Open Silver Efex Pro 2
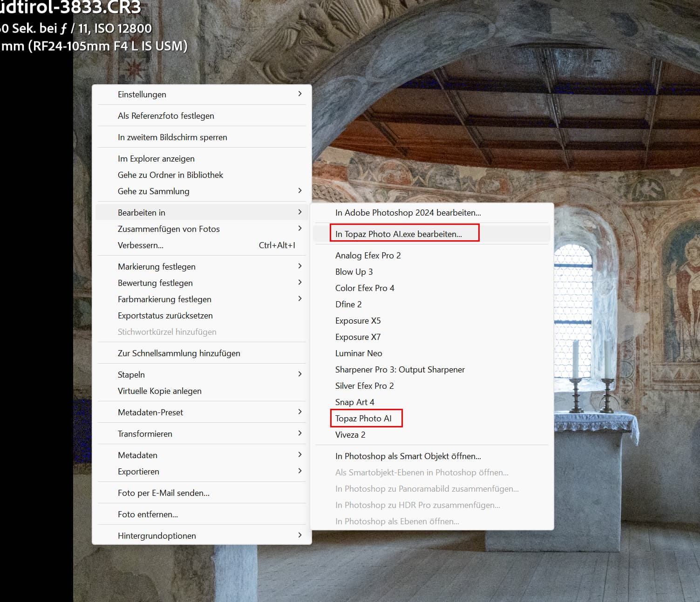 coord(364,386)
